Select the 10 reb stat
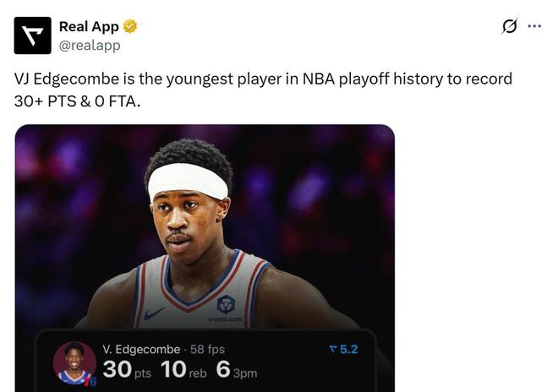The height and width of the screenshot is (392, 558). [183, 370]
